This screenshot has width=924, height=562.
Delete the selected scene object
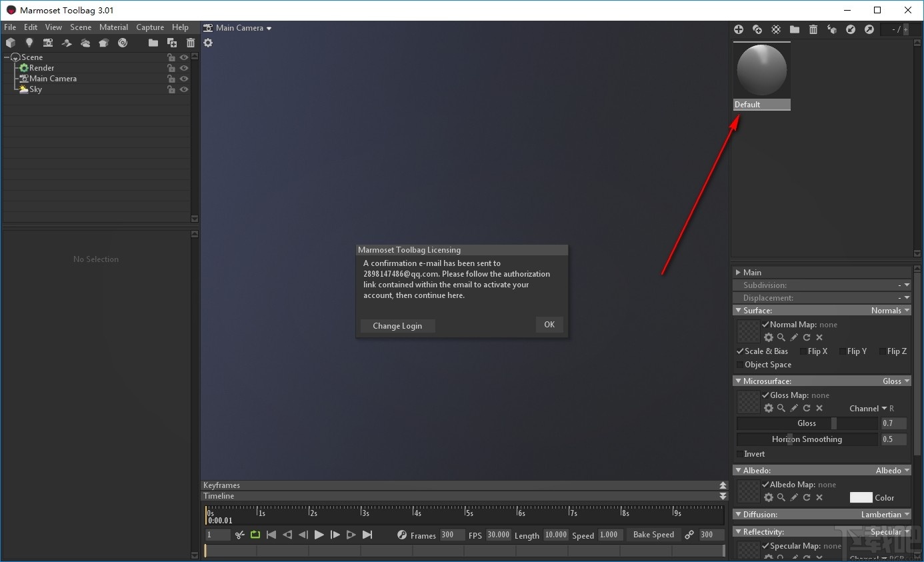(x=191, y=43)
